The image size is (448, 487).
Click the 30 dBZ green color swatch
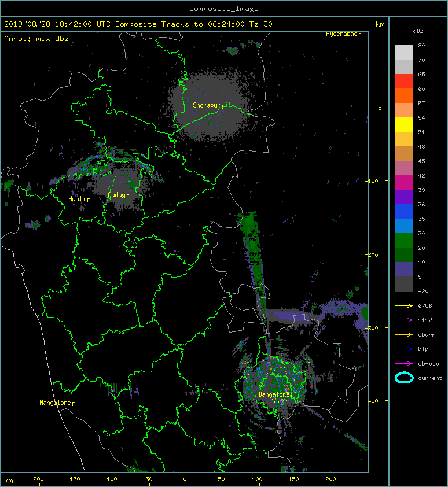404,240
